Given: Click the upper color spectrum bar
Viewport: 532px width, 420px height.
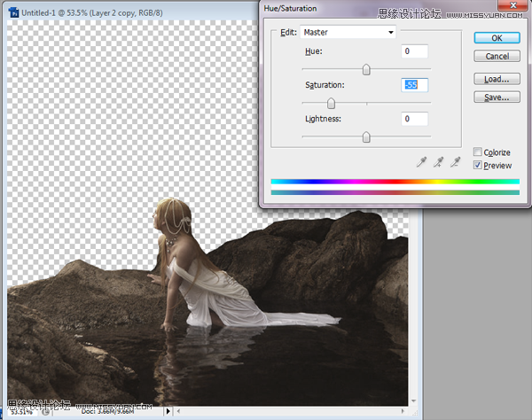Looking at the screenshot, I should click(x=395, y=182).
